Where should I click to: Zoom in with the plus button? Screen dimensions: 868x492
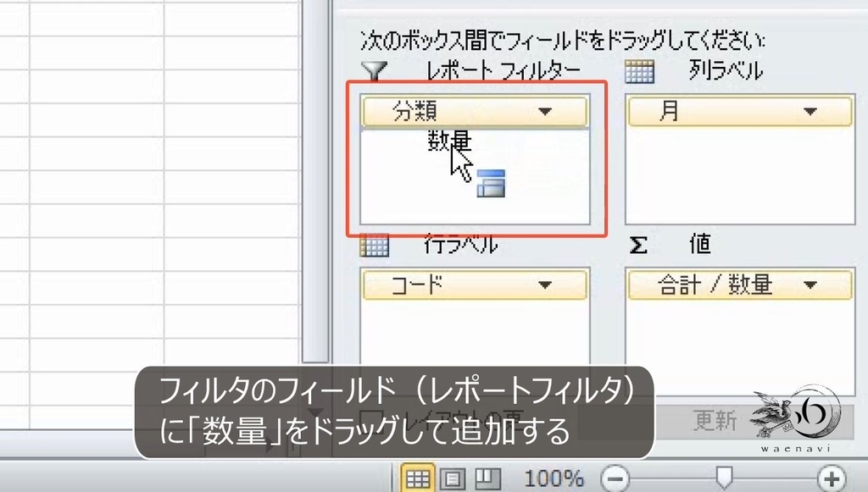(832, 478)
